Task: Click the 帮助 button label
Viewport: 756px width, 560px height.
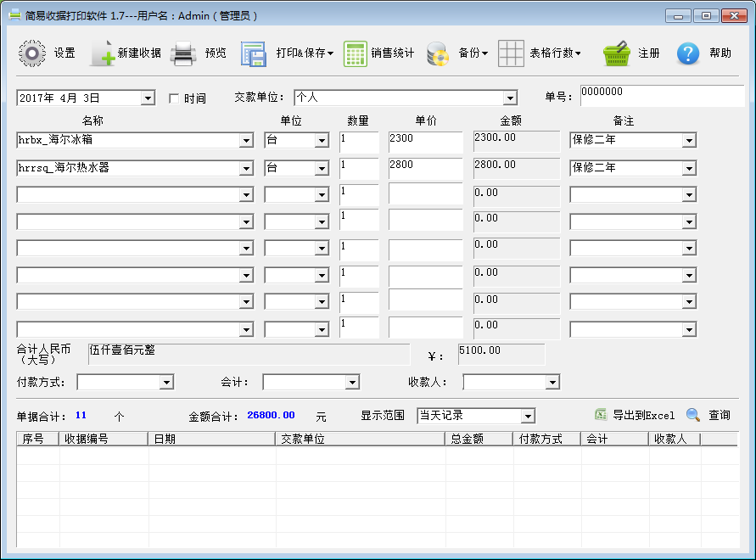Action: pos(720,53)
